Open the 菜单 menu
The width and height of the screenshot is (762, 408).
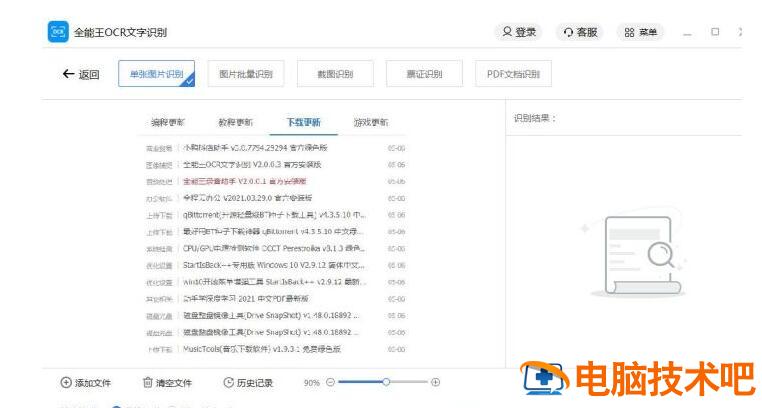[x=641, y=32]
